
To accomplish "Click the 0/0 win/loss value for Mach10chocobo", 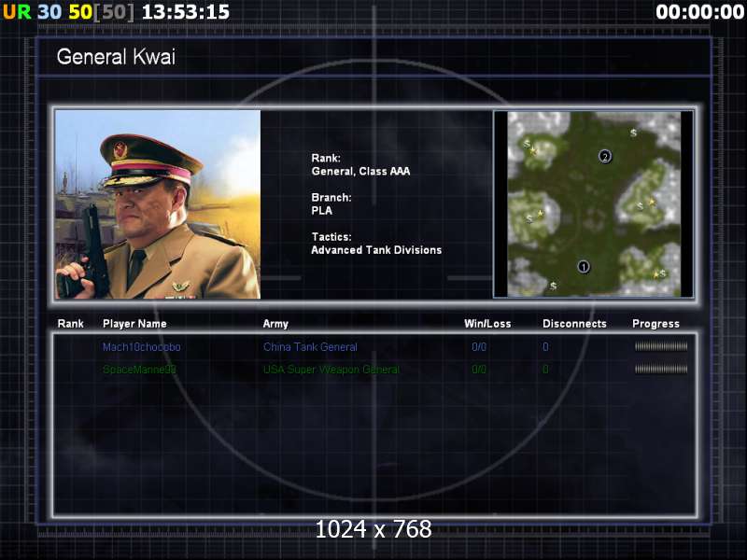I will point(479,347).
